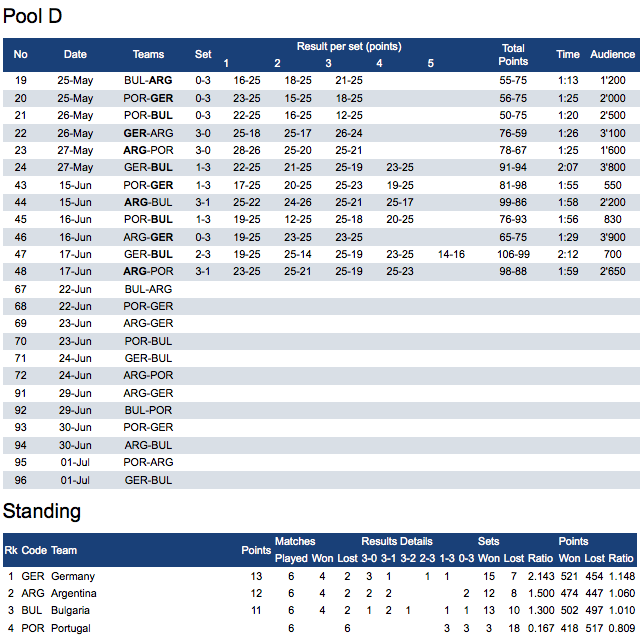The height and width of the screenshot is (643, 641).
Task: Click the Date column header
Action: coord(76,55)
